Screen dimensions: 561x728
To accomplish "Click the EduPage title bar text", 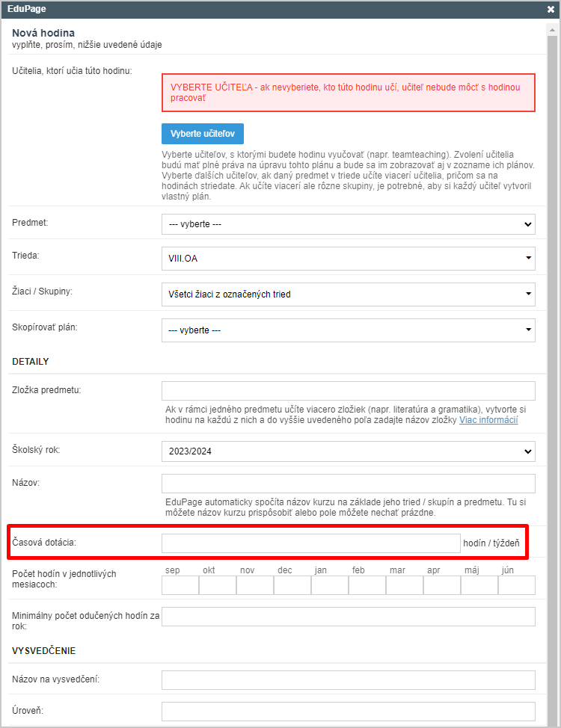I will pos(26,9).
